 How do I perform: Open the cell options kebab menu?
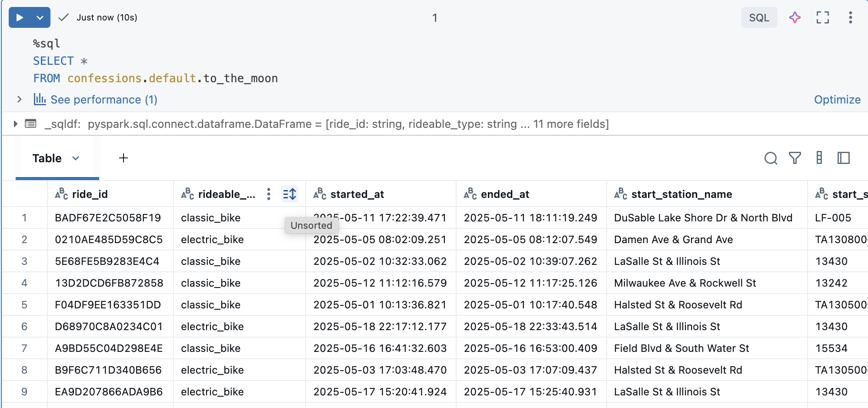tap(850, 17)
